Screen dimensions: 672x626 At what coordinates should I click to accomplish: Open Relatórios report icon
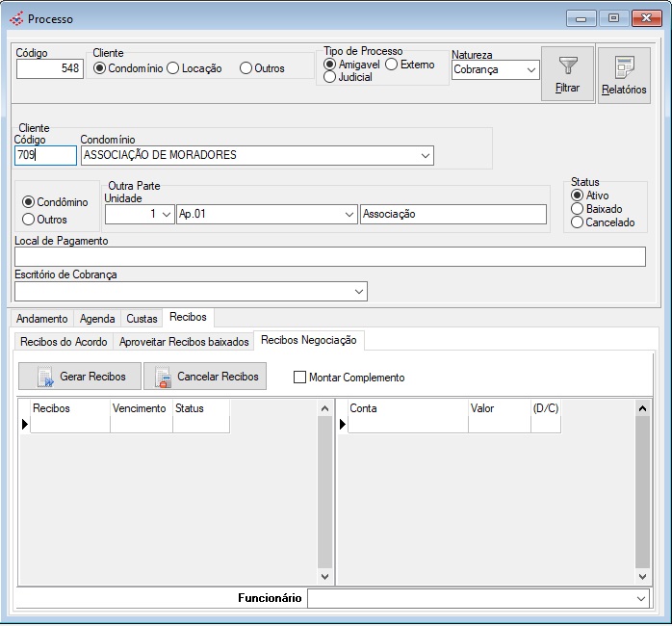(624, 67)
